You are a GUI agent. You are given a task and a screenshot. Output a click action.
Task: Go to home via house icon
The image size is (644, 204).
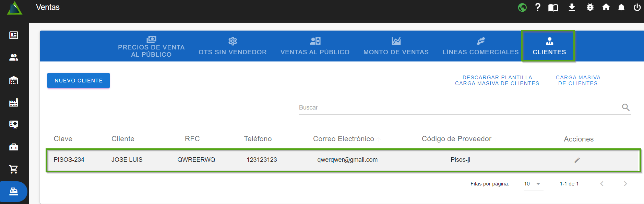pyautogui.click(x=606, y=7)
